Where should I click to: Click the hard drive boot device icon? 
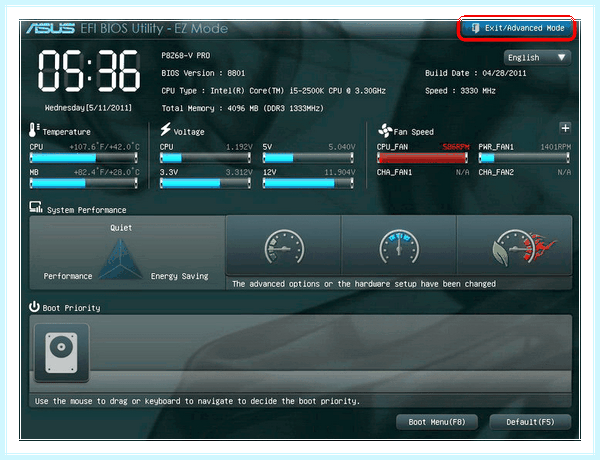(x=62, y=352)
